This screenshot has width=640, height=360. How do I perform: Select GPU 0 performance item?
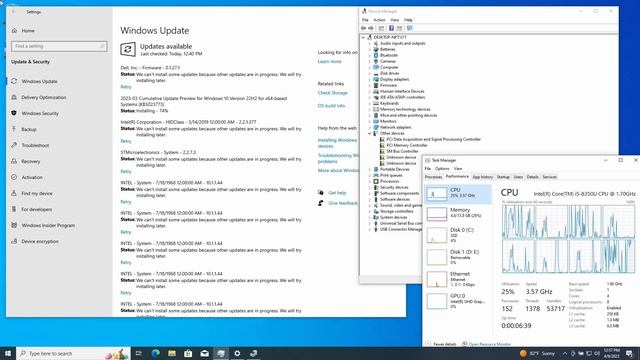tap(458, 301)
